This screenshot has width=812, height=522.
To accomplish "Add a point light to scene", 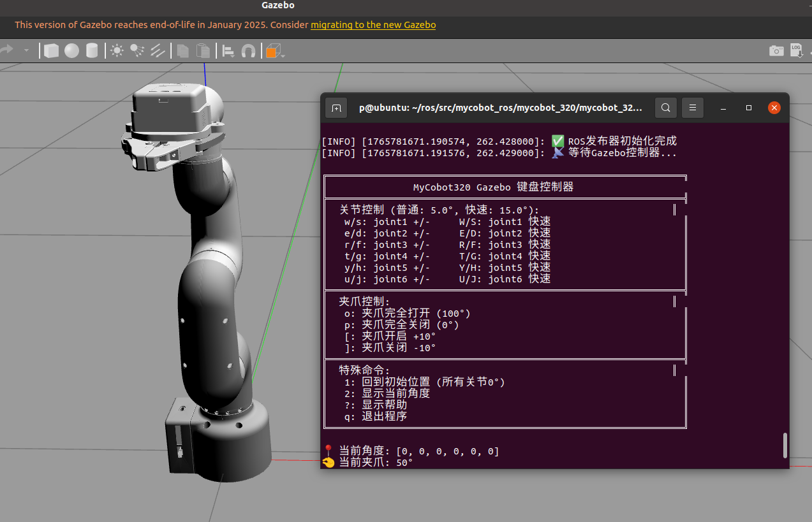I will click(x=117, y=50).
